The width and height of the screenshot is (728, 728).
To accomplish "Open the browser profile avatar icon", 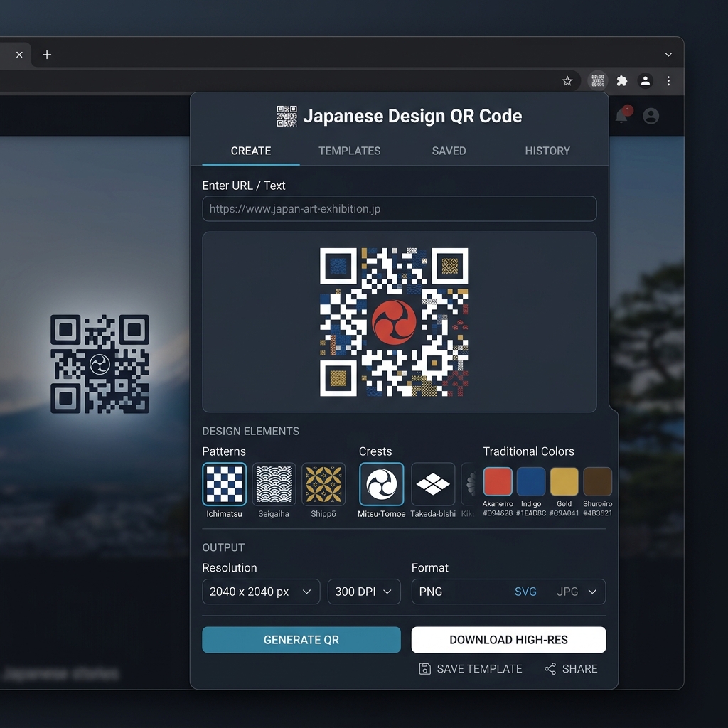I will 645,81.
